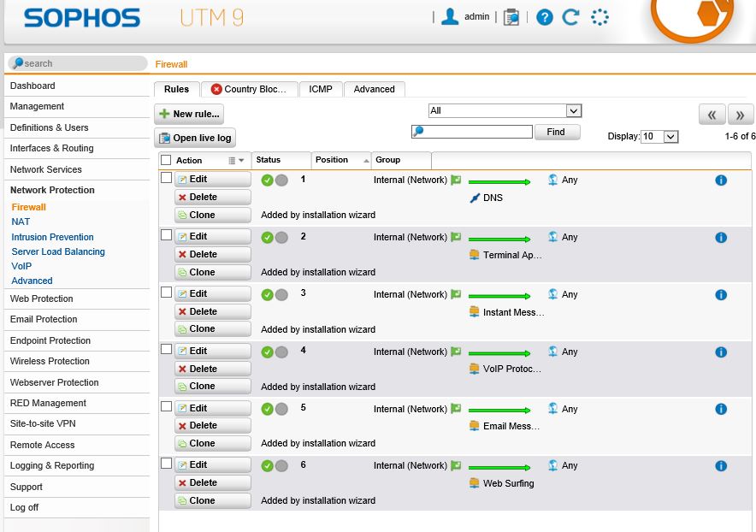756x532 pixels.
Task: Sort by the Position column header
Action: 341,160
